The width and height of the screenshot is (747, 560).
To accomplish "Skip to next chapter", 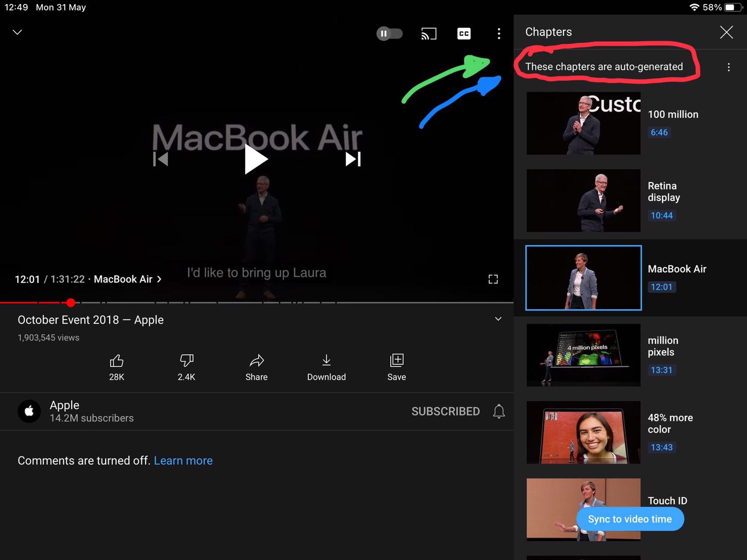I will [353, 159].
